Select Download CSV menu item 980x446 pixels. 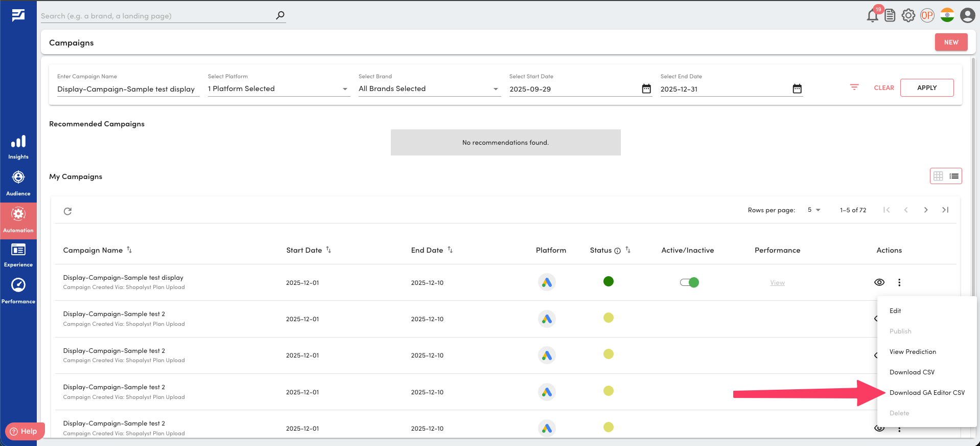pos(927,372)
